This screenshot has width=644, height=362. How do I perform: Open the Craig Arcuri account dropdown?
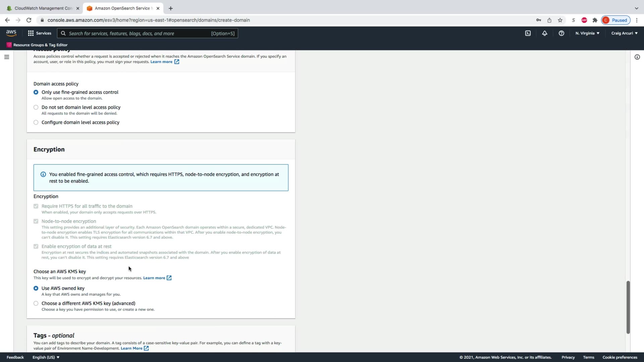click(624, 33)
